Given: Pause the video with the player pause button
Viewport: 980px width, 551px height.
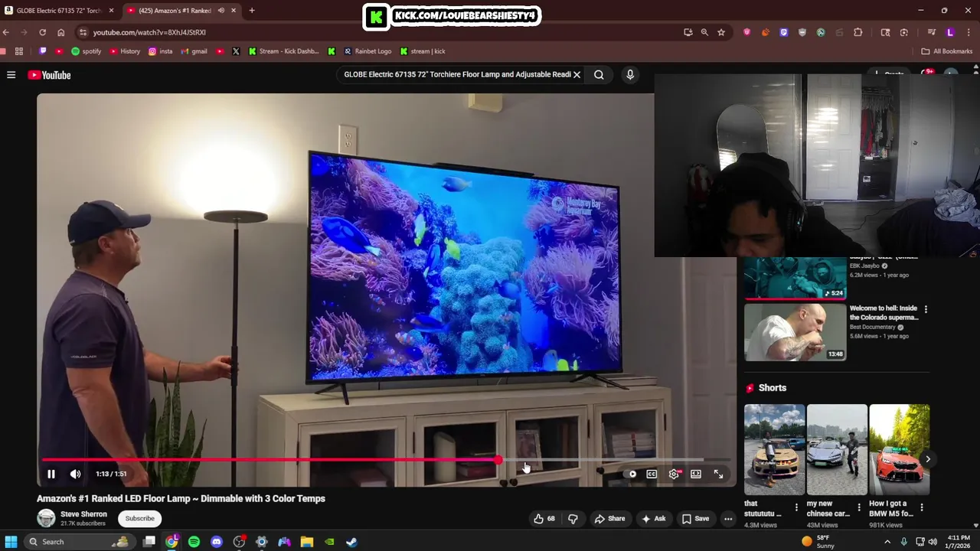Looking at the screenshot, I should point(51,474).
